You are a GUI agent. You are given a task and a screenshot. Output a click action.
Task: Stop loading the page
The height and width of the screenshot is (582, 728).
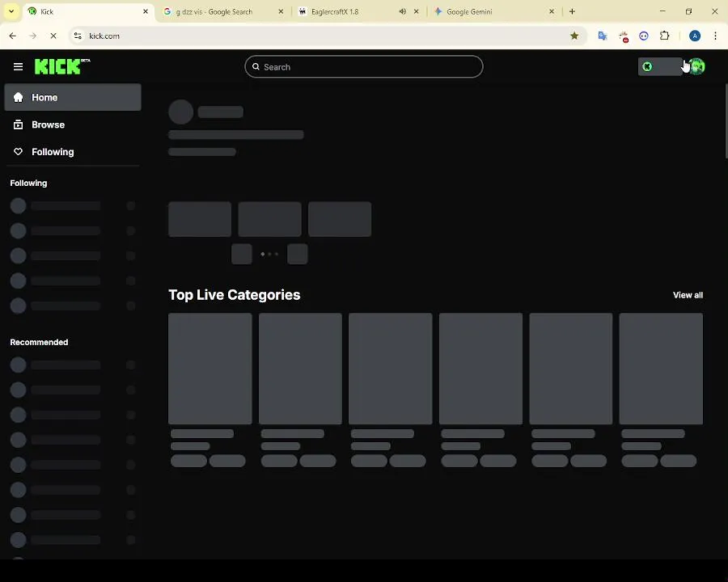pyautogui.click(x=53, y=36)
